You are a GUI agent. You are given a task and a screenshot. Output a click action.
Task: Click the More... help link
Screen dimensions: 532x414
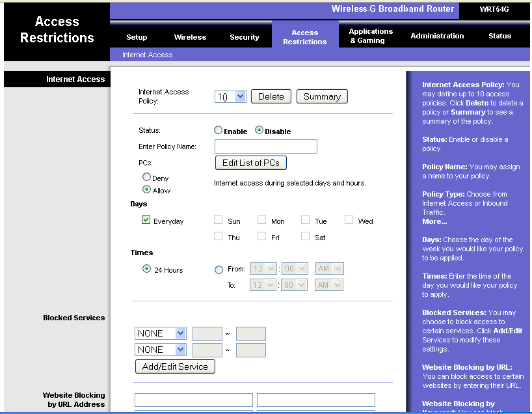[434, 221]
